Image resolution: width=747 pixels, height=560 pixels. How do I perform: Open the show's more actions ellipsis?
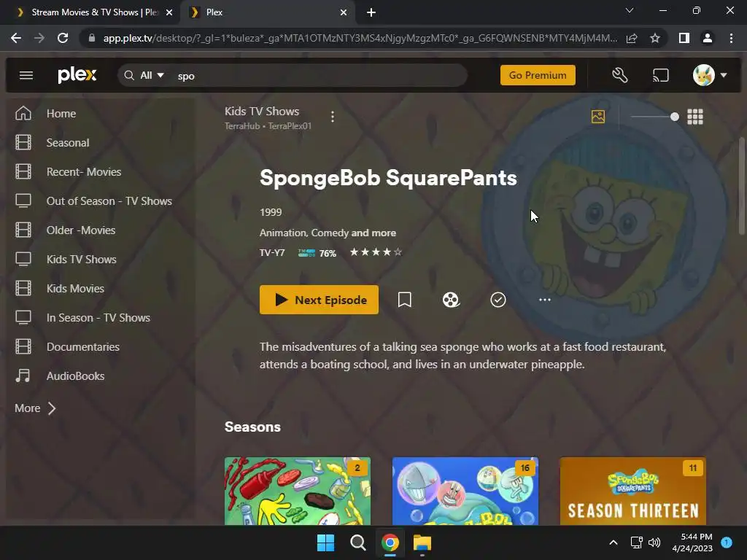(x=544, y=300)
